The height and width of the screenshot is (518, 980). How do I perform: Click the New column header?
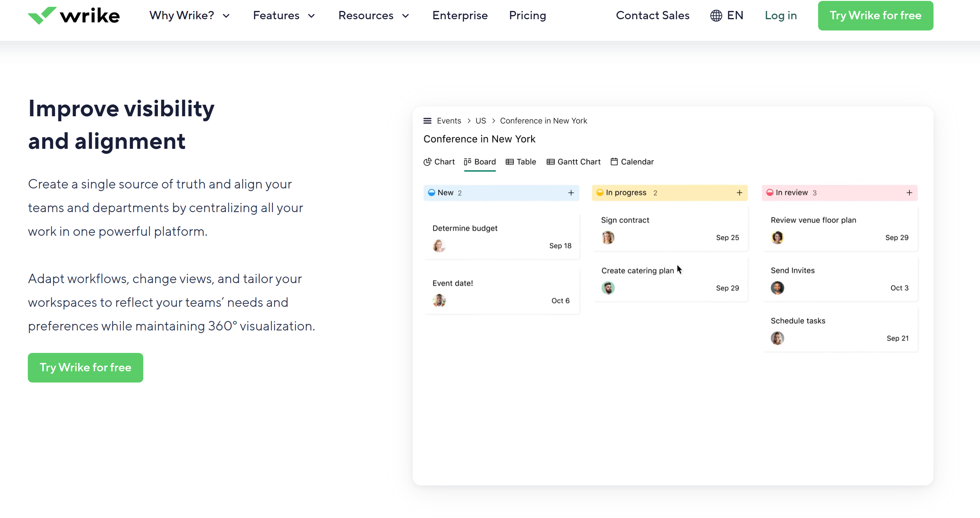[501, 193]
